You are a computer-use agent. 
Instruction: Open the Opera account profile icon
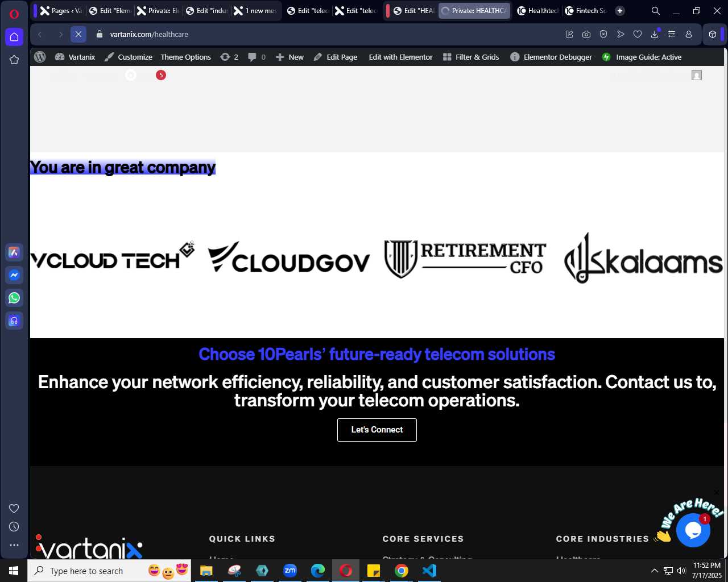(x=689, y=34)
